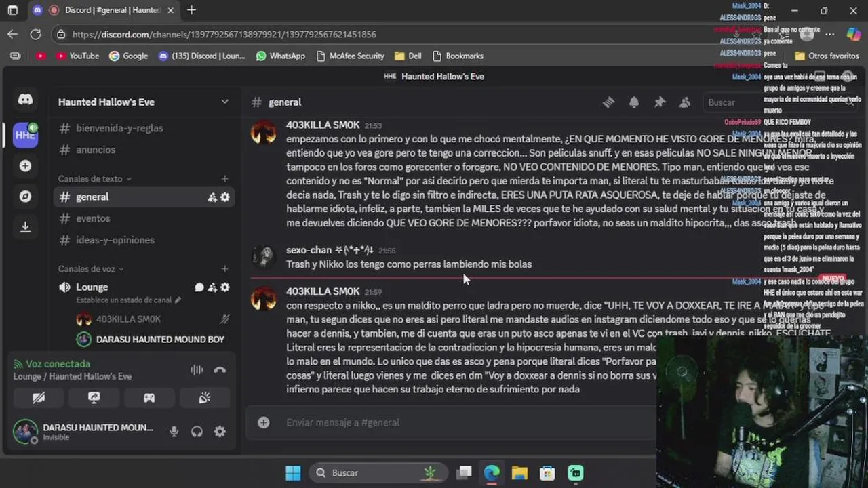Screen dimensions: 868x488
Task: Open Download apps icon in server bar
Action: click(25, 228)
